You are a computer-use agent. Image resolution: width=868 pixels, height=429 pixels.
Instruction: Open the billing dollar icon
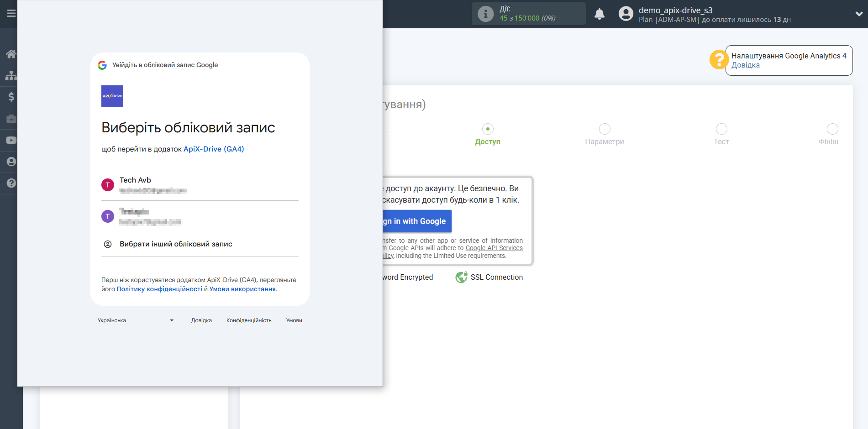coord(11,97)
